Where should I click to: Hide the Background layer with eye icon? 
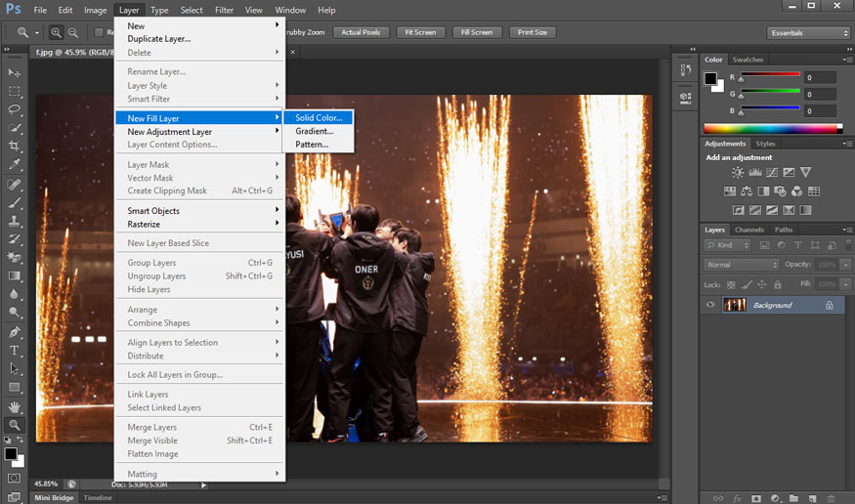coord(710,305)
